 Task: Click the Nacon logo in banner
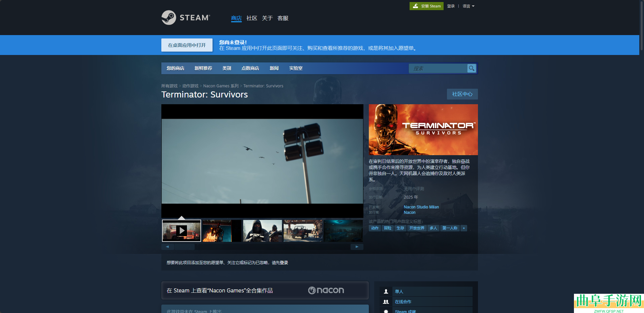326,290
